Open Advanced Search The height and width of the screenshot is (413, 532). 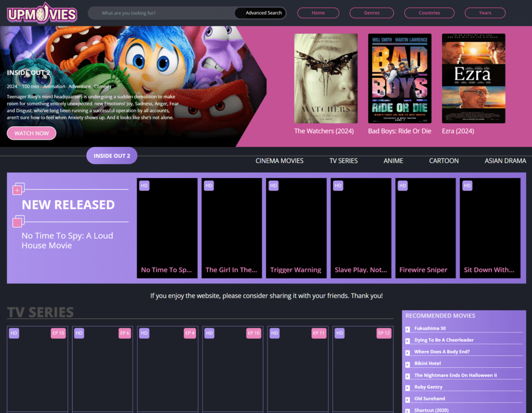263,13
